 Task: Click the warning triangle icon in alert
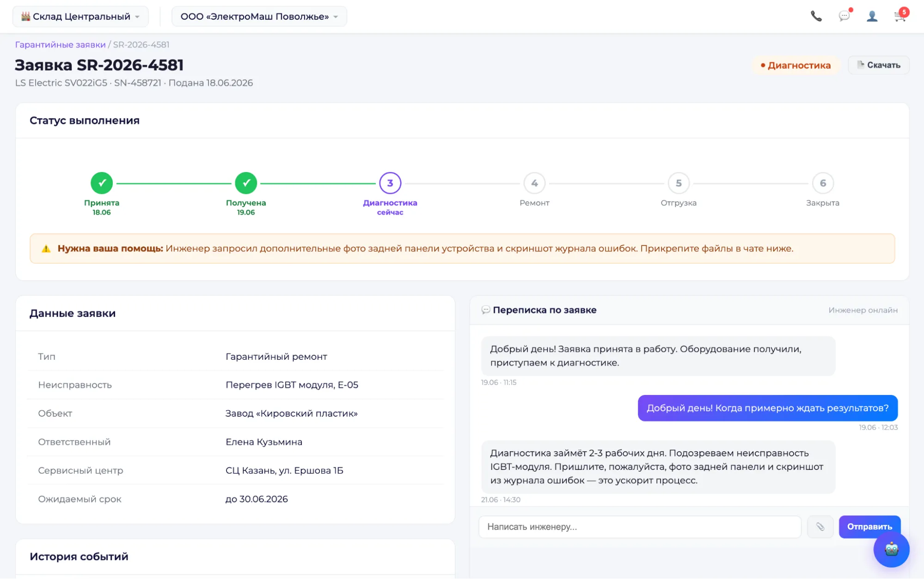(46, 249)
